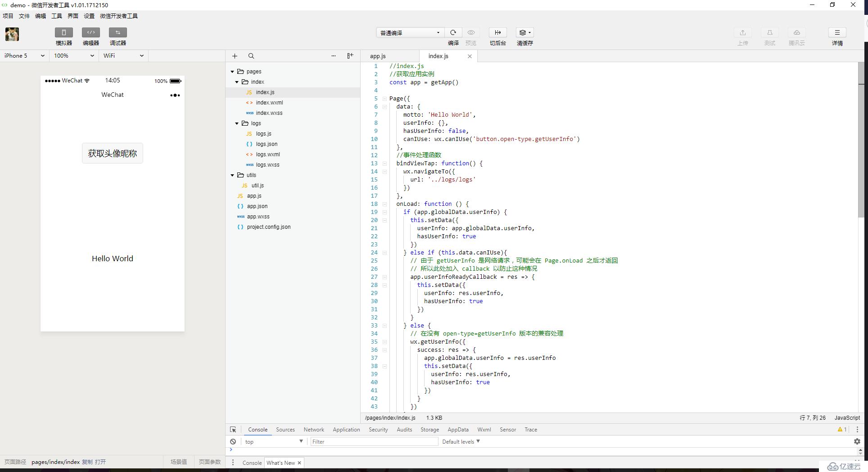Screen dimensions: 868x472
Task: Click the page parameters button 页面参数
Action: (x=210, y=462)
